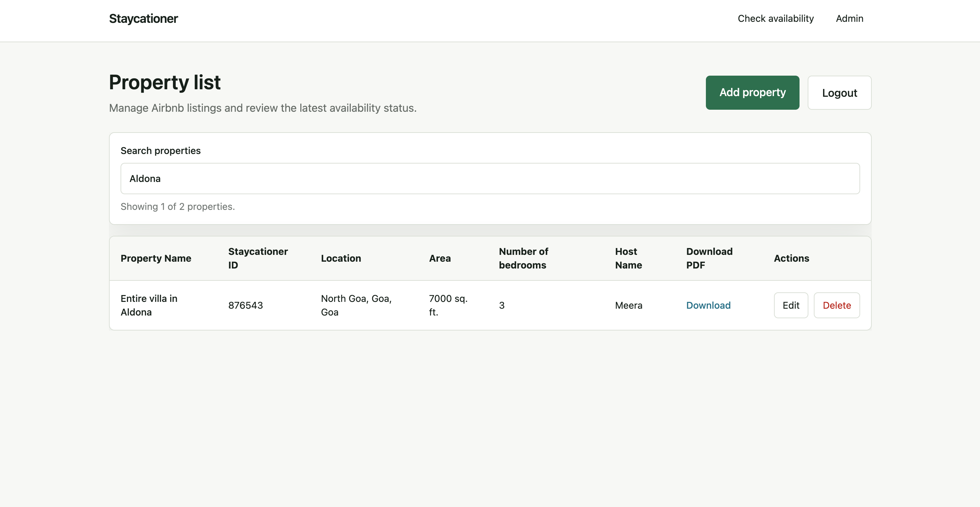This screenshot has height=507, width=980.
Task: Select the Entire villa in Aldona cell
Action: coord(149,305)
